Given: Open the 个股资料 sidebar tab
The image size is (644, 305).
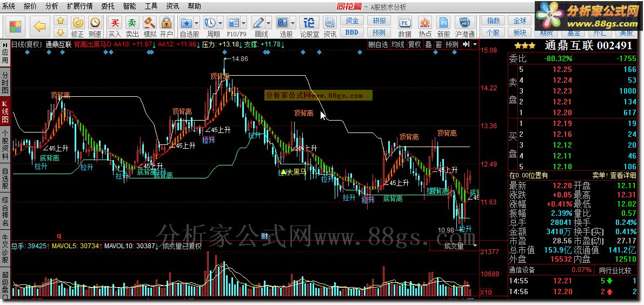Looking at the screenshot, I should (5, 145).
